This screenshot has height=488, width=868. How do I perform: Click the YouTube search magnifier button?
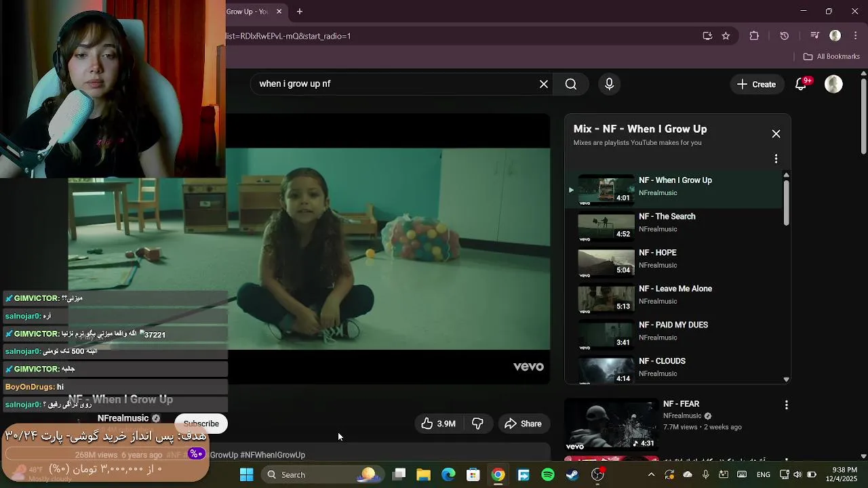pyautogui.click(x=571, y=84)
